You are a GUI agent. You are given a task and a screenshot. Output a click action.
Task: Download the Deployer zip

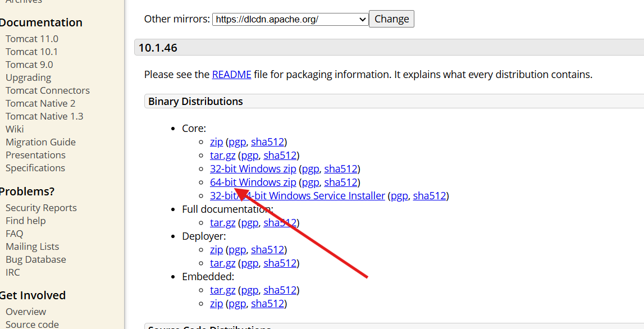tap(217, 250)
